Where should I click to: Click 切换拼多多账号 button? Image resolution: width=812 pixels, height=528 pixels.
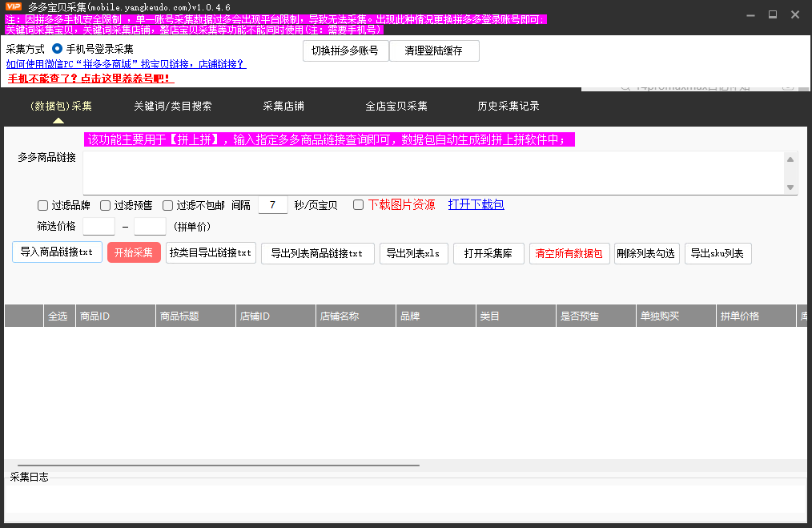click(345, 50)
